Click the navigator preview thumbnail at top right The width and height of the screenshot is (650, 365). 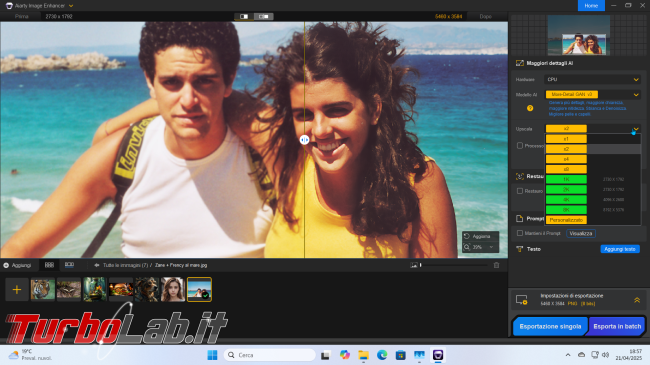(579, 35)
